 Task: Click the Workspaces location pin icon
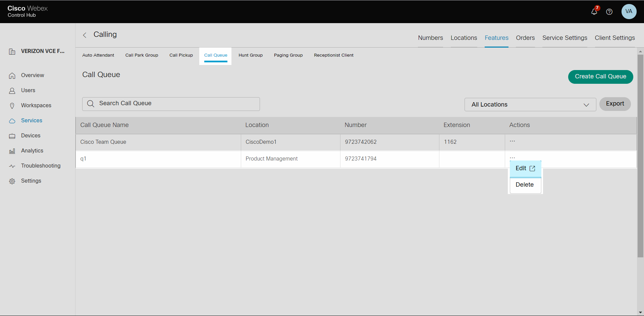tap(12, 105)
